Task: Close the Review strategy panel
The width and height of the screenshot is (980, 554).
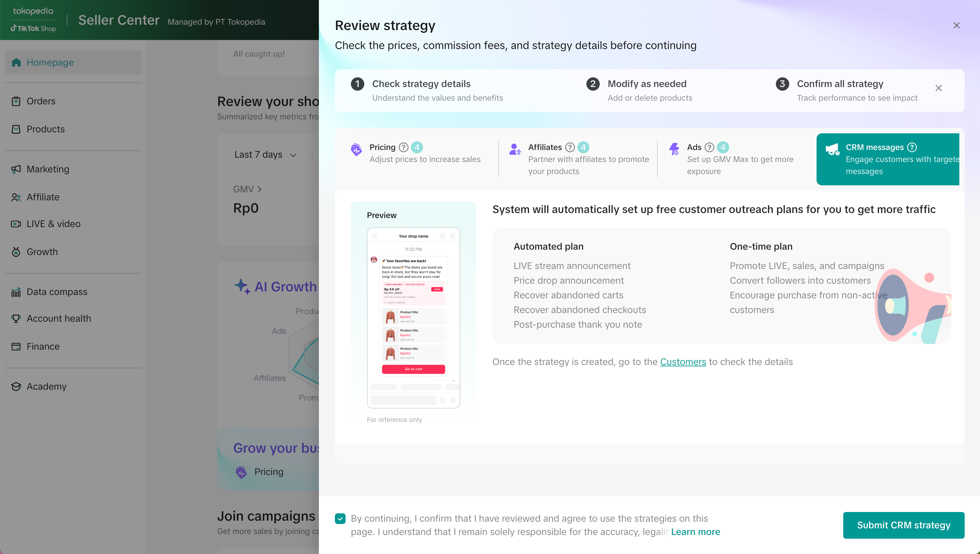Action: pos(956,25)
